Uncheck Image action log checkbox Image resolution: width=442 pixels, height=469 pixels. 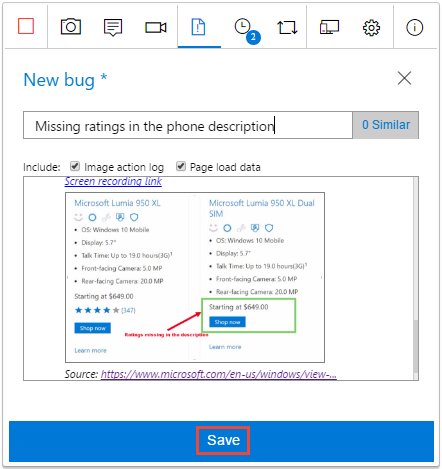75,166
